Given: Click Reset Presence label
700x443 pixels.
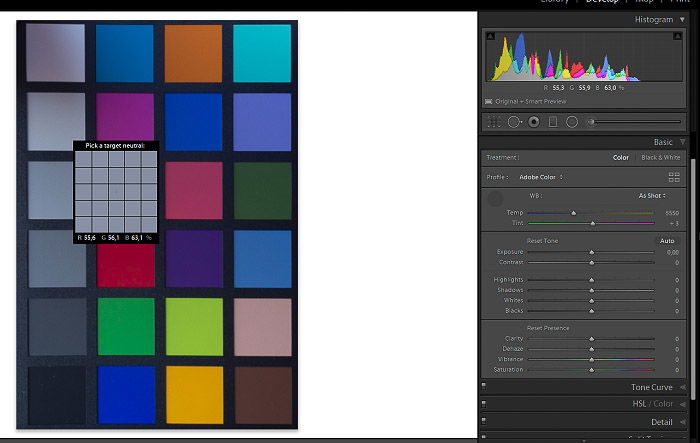Looking at the screenshot, I should click(549, 328).
